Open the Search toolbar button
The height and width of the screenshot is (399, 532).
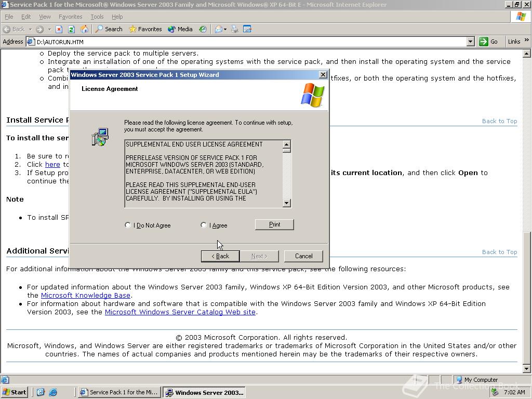[x=109, y=29]
